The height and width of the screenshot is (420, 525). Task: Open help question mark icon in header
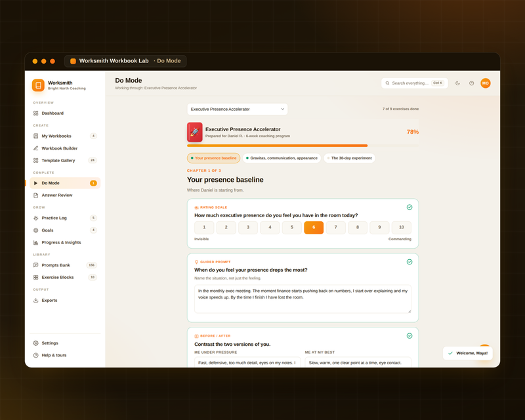[x=471, y=83]
